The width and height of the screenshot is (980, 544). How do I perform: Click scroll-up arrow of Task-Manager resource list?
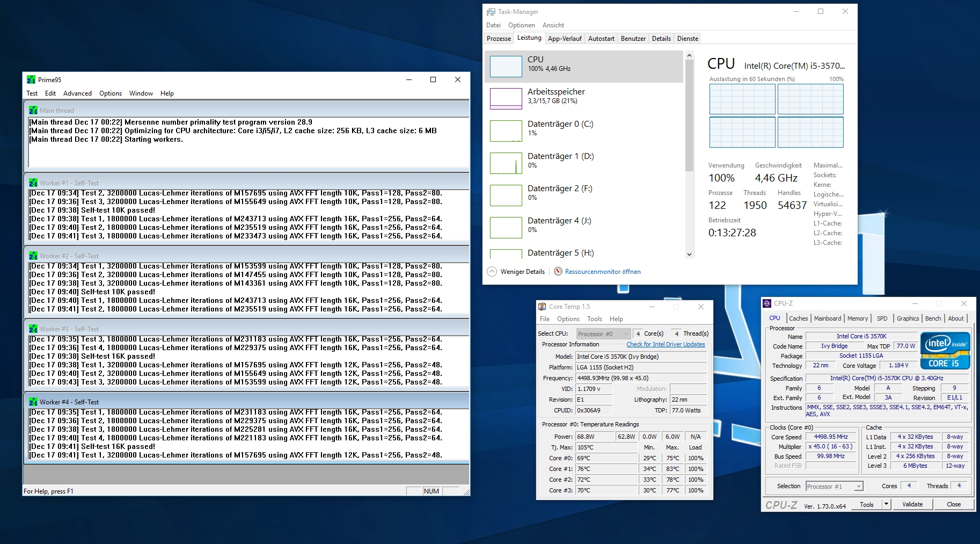690,55
